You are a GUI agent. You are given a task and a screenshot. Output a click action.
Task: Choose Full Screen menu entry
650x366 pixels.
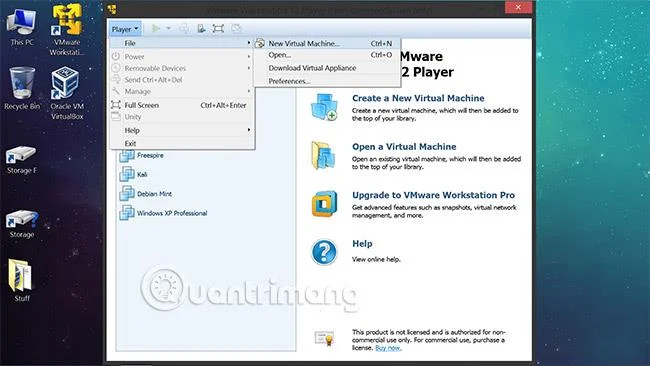click(182, 105)
